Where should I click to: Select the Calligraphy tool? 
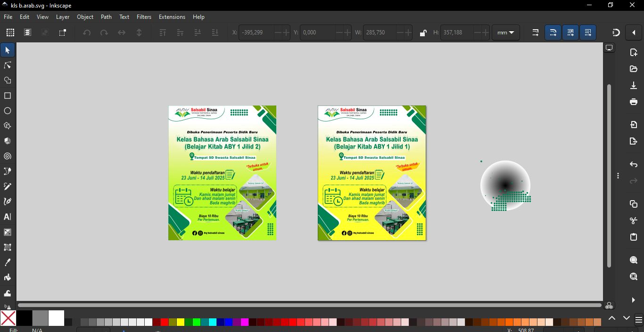click(8, 202)
